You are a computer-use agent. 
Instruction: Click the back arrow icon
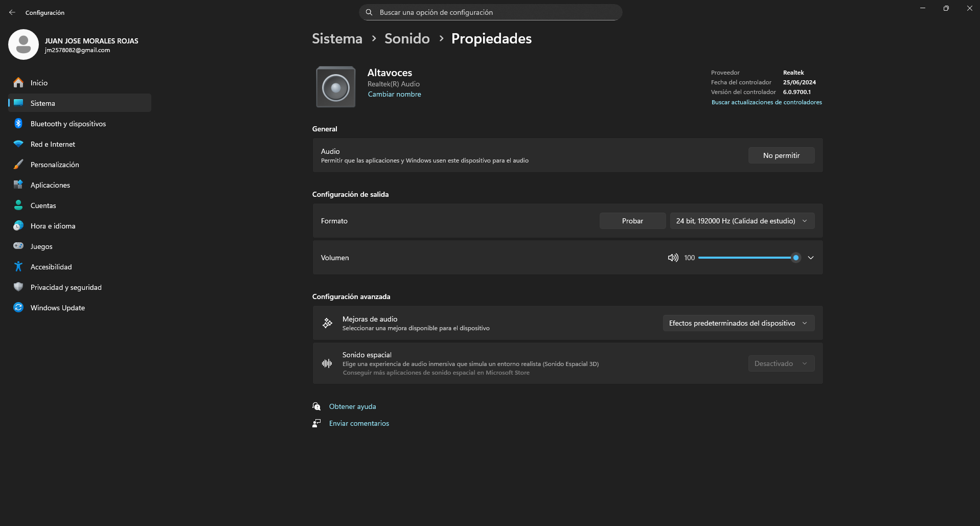(12, 12)
